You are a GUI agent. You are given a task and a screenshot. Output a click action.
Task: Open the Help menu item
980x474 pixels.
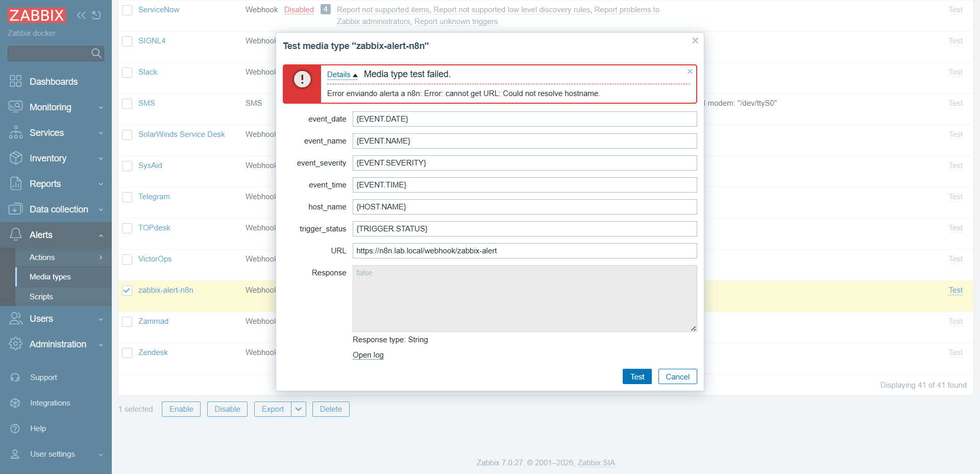(38, 429)
